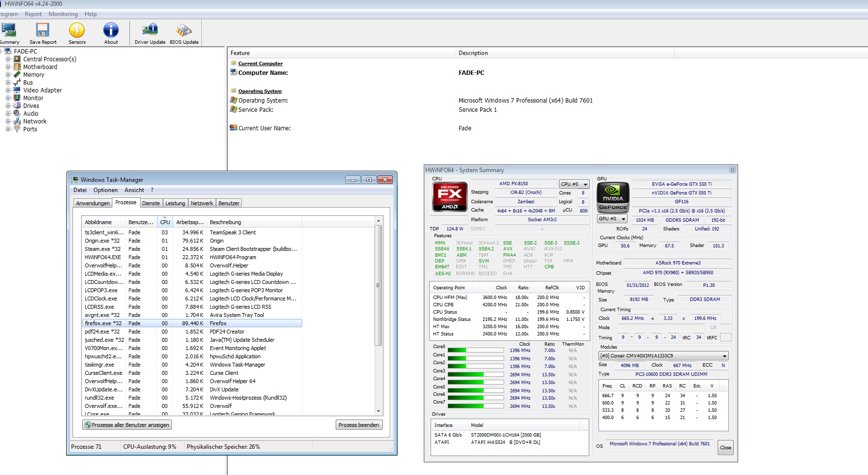Click the Motherboard icon in the tree
This screenshot has height=475, width=868.
click(17, 67)
